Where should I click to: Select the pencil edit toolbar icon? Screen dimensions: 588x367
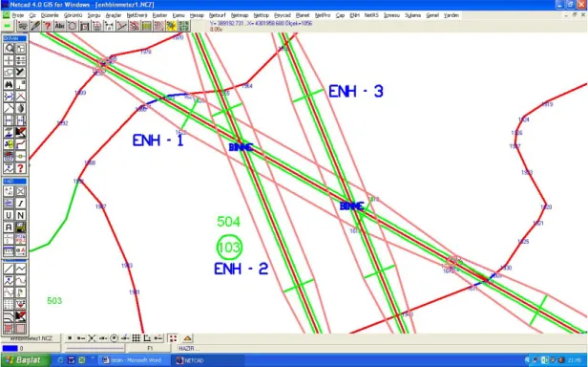click(x=35, y=26)
